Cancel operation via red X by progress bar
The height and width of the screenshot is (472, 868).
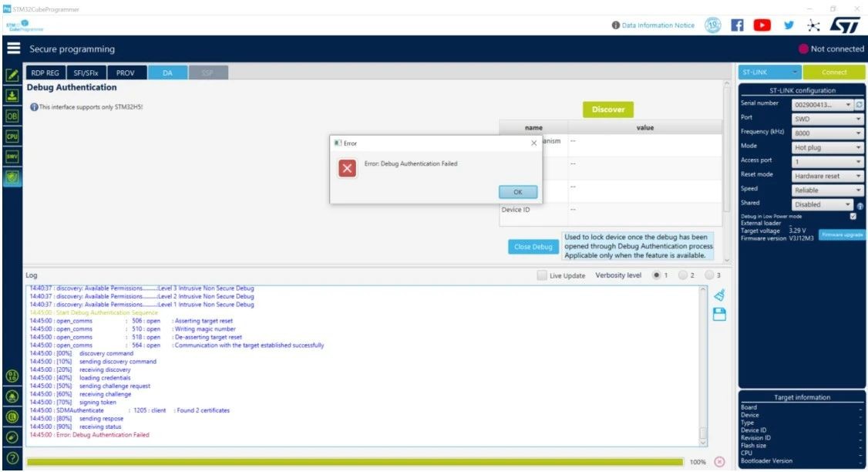(x=719, y=461)
